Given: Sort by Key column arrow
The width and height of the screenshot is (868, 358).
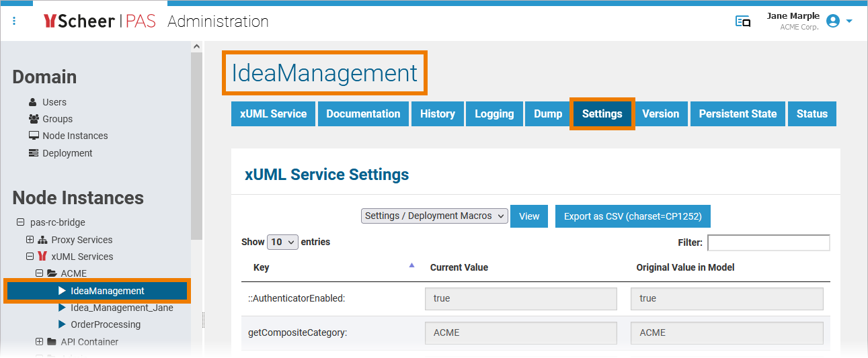Looking at the screenshot, I should pyautogui.click(x=411, y=266).
